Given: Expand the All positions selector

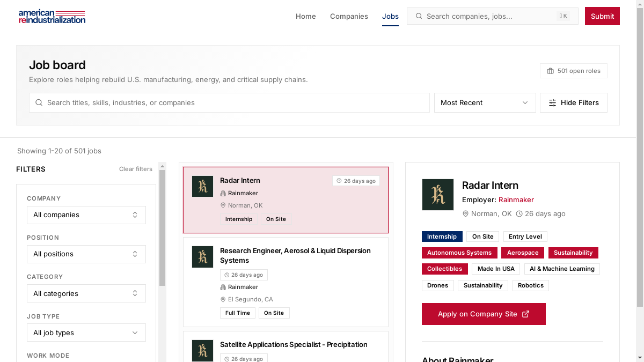Looking at the screenshot, I should [86, 254].
